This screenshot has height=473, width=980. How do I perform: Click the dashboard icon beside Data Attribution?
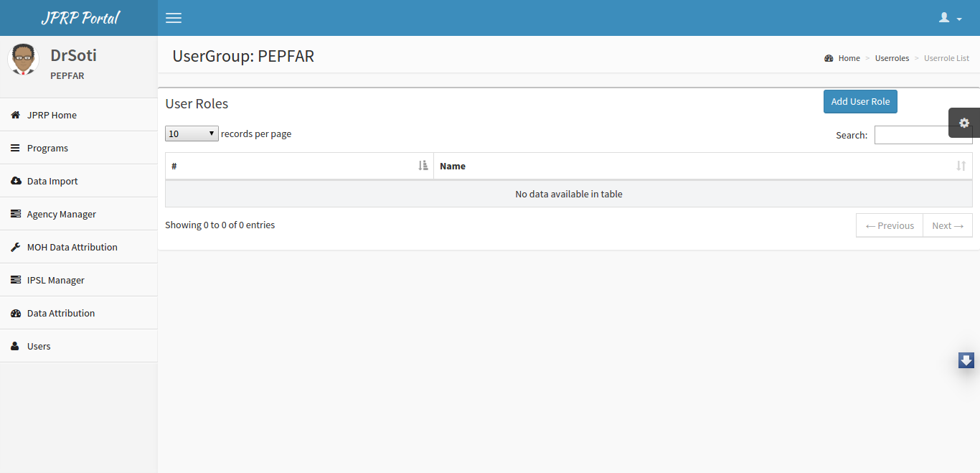[16, 313]
